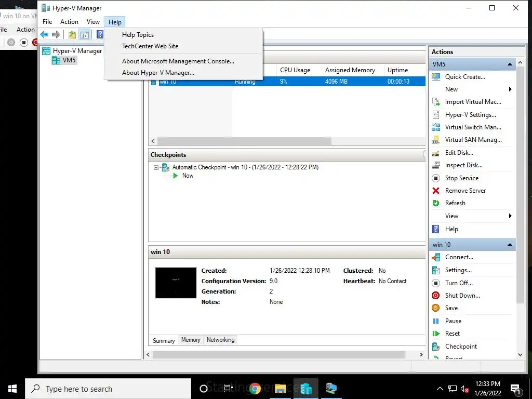532x399 pixels.
Task: Click Virtual Switch Manager icon
Action: pyautogui.click(x=436, y=127)
